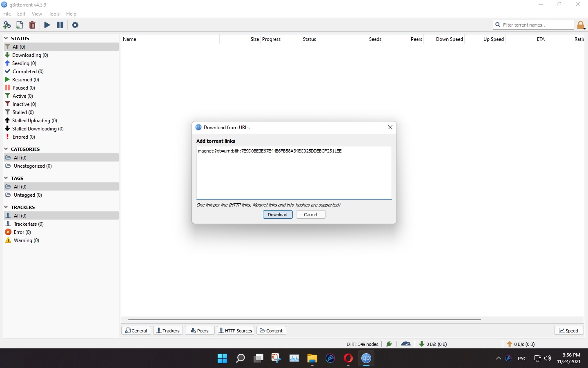Switch to the Peers tab
The width and height of the screenshot is (588, 368).
point(200,330)
